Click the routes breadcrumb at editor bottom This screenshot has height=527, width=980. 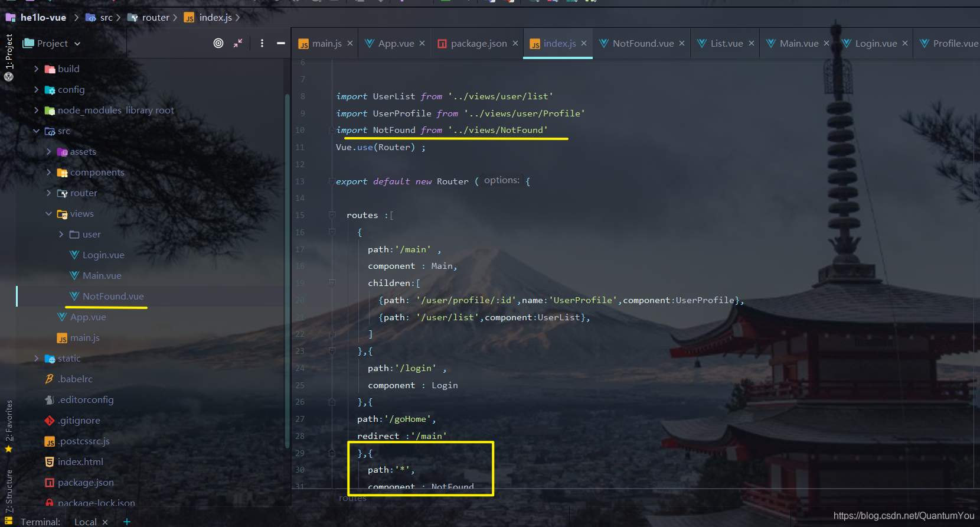coord(352,498)
